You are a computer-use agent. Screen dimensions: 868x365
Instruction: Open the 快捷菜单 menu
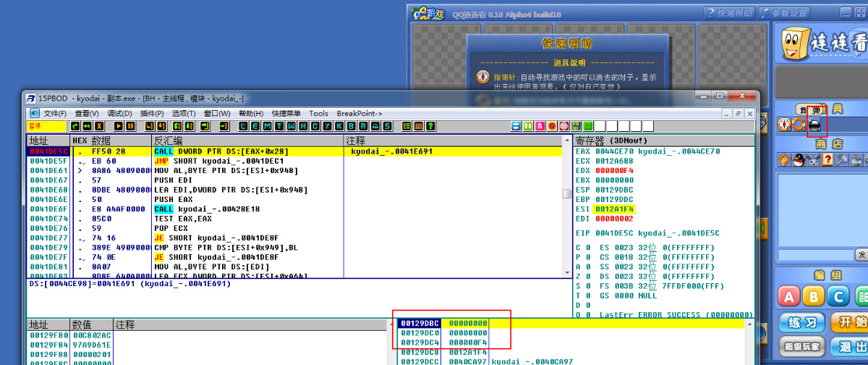point(286,114)
